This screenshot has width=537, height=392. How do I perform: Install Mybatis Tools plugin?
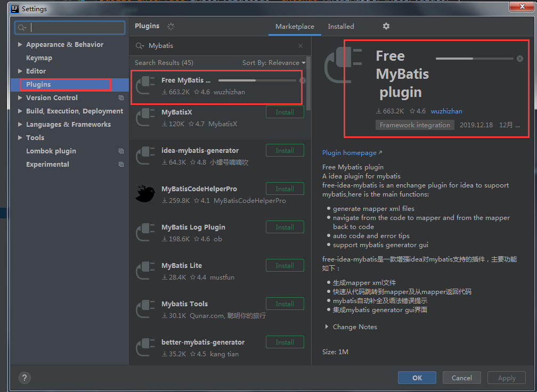point(285,304)
